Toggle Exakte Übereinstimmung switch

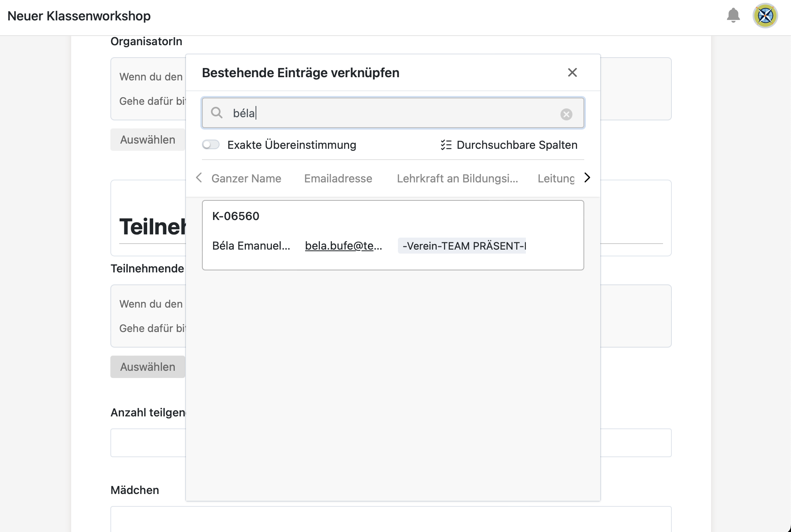click(211, 145)
